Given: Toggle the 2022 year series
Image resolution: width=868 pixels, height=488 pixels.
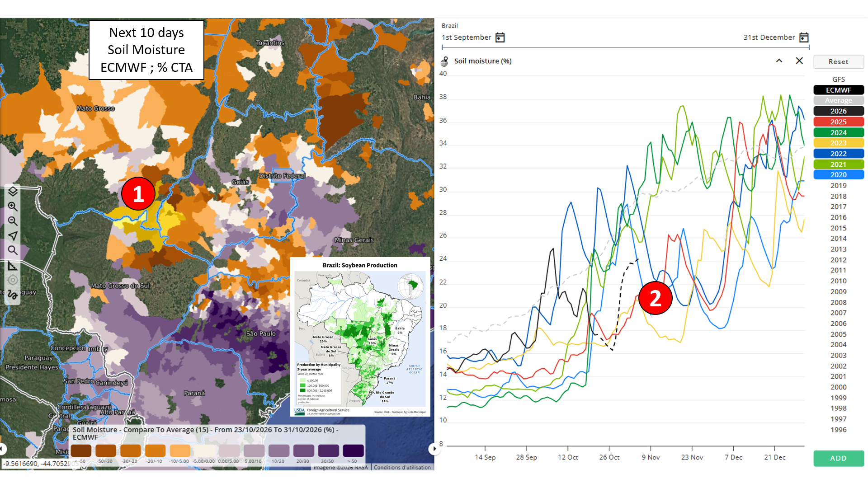Looking at the screenshot, I should point(839,154).
